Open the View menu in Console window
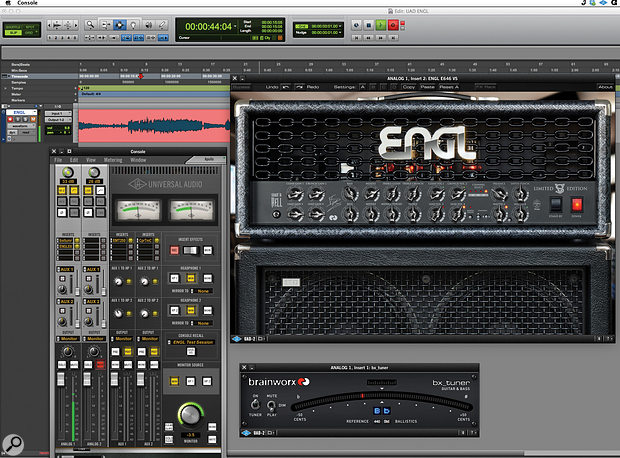620x458 pixels. tap(91, 160)
